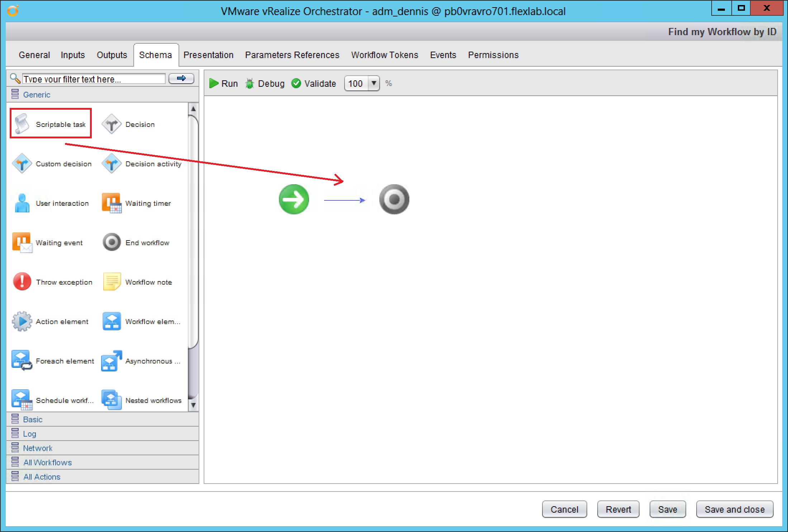The image size is (788, 532).
Task: Open the zoom percentage dropdown
Action: [x=374, y=84]
